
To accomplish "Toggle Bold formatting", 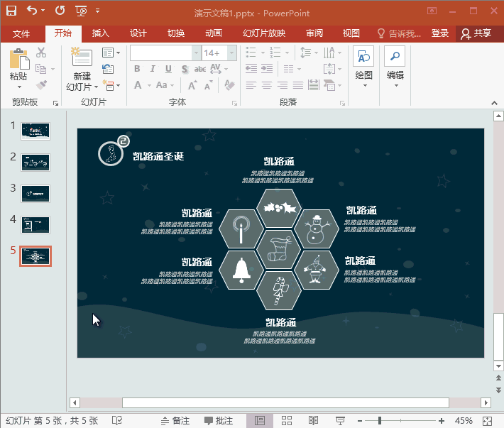I will click(x=137, y=69).
